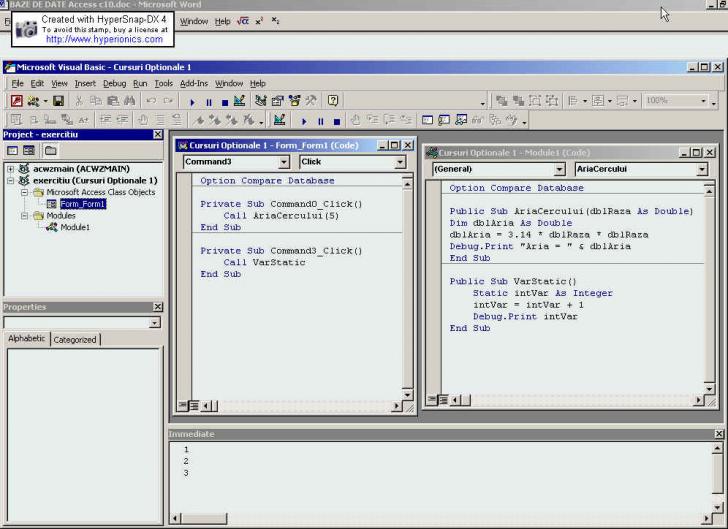Click the Clear All Bookmarks icon
Image resolution: width=728 pixels, height=529 pixels.
pyautogui.click(x=249, y=120)
